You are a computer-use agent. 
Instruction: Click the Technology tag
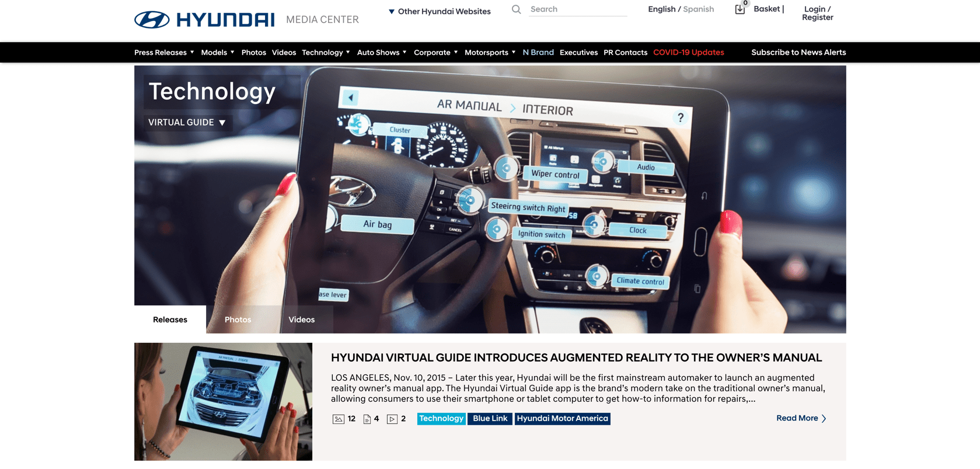tap(441, 419)
